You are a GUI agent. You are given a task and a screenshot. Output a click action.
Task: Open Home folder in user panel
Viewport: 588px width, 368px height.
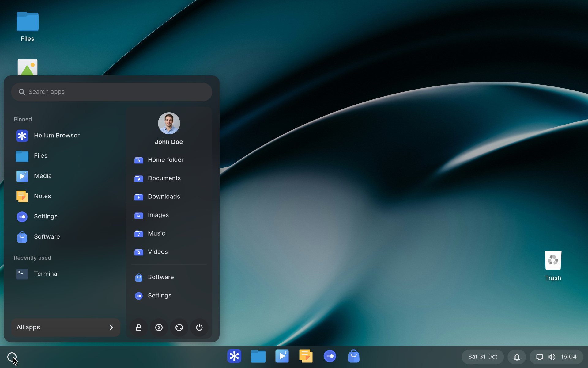tap(169, 160)
